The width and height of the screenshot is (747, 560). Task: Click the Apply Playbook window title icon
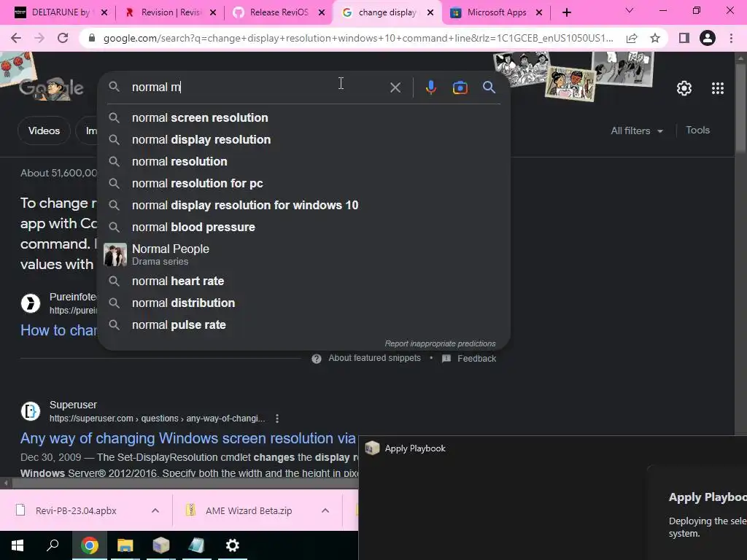point(372,448)
